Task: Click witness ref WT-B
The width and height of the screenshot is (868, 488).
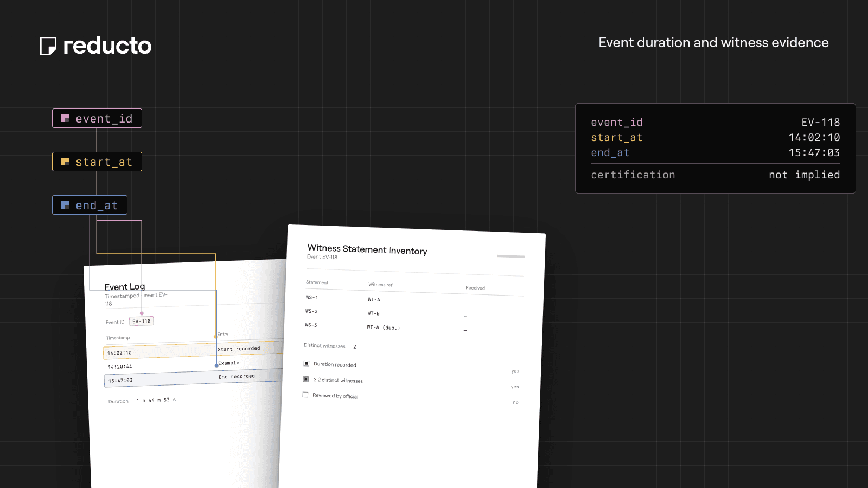Action: (x=373, y=313)
